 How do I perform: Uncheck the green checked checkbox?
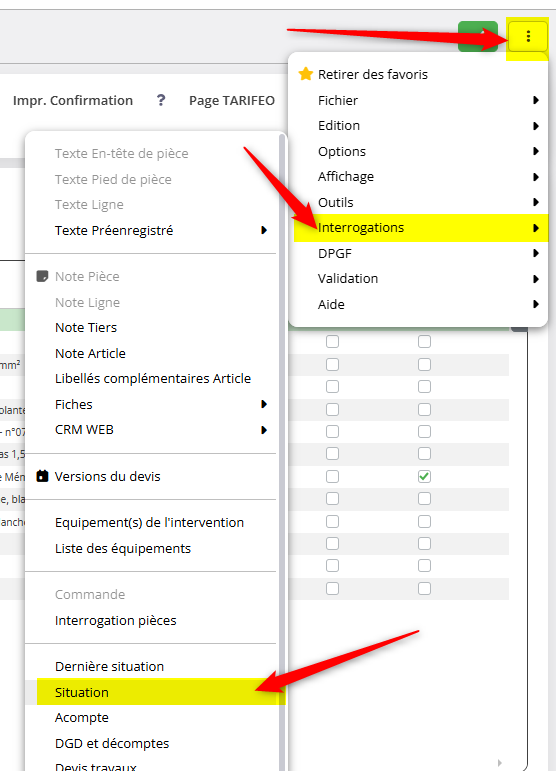[x=424, y=476]
